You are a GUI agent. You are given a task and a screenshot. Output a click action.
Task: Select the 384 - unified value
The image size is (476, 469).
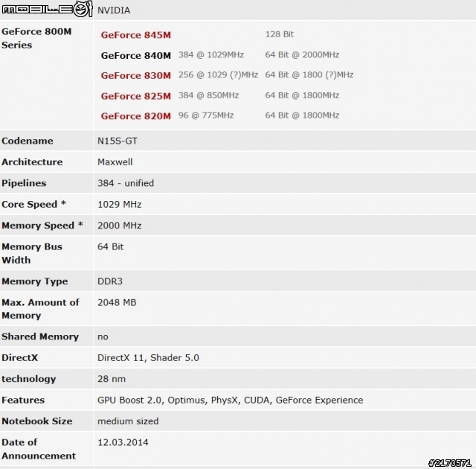[x=126, y=183]
